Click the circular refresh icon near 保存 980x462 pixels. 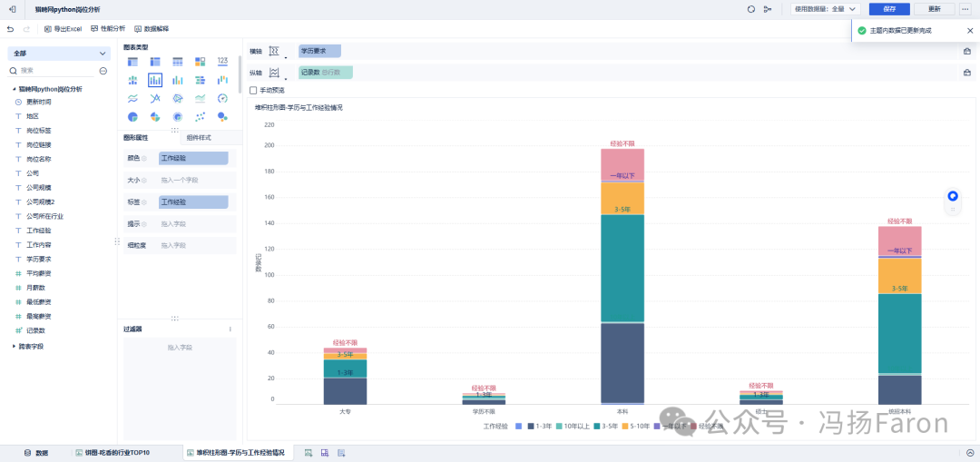(x=751, y=9)
